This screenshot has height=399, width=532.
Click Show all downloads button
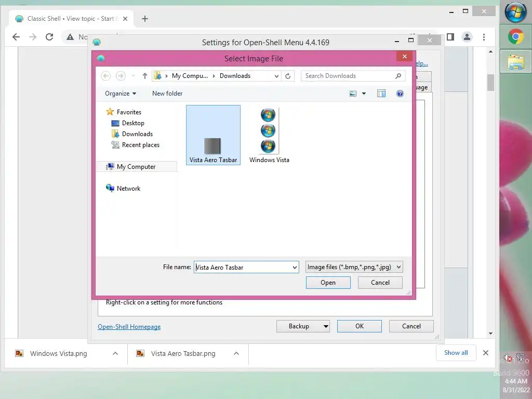[x=456, y=353]
